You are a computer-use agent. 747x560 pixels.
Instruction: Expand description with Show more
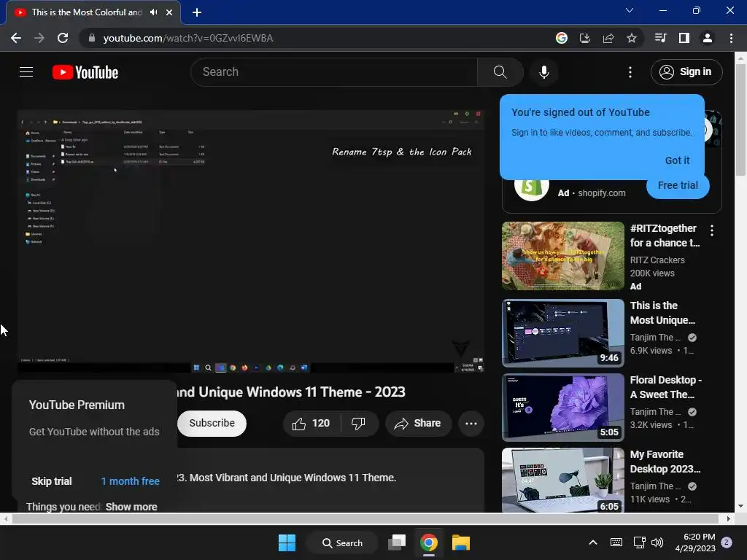pyautogui.click(x=131, y=507)
